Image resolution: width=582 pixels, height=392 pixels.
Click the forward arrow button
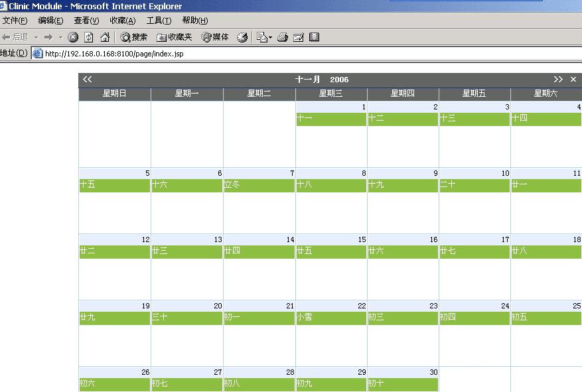[x=48, y=37]
